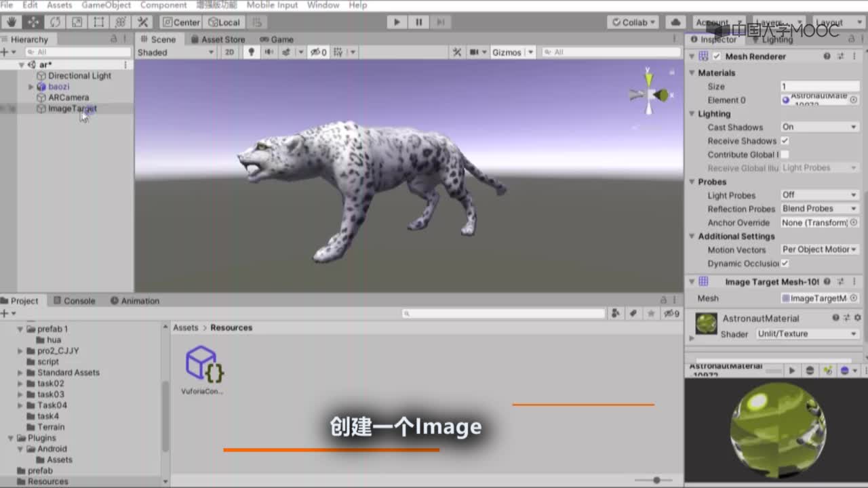Open the scene camera settings icon
This screenshot has height=488, width=868.
pos(475,52)
